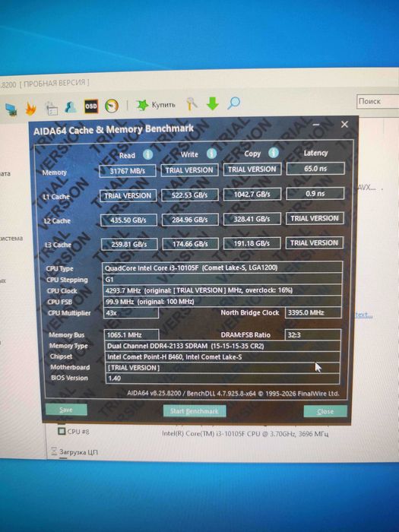This screenshot has width=399, height=532.
Task: Open the license keys icon
Action: [192, 104]
